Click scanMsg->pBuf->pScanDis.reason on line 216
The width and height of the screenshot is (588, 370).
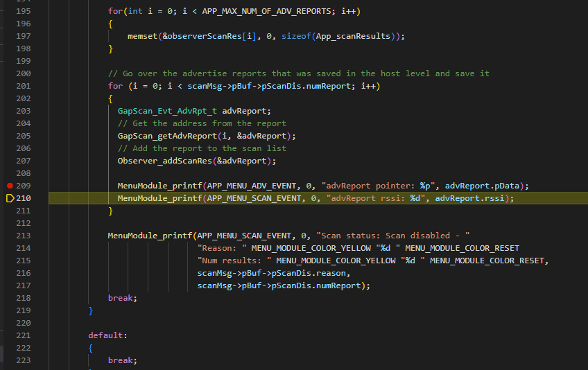tap(272, 273)
